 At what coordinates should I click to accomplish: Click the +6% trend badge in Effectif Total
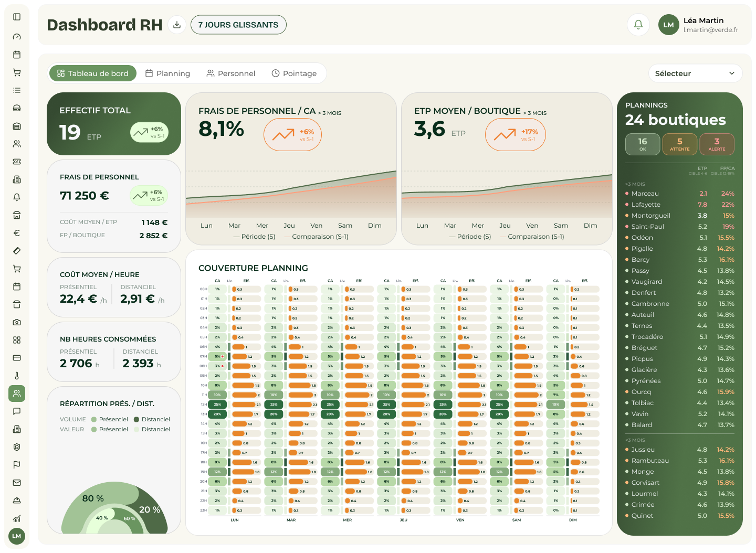(x=149, y=132)
